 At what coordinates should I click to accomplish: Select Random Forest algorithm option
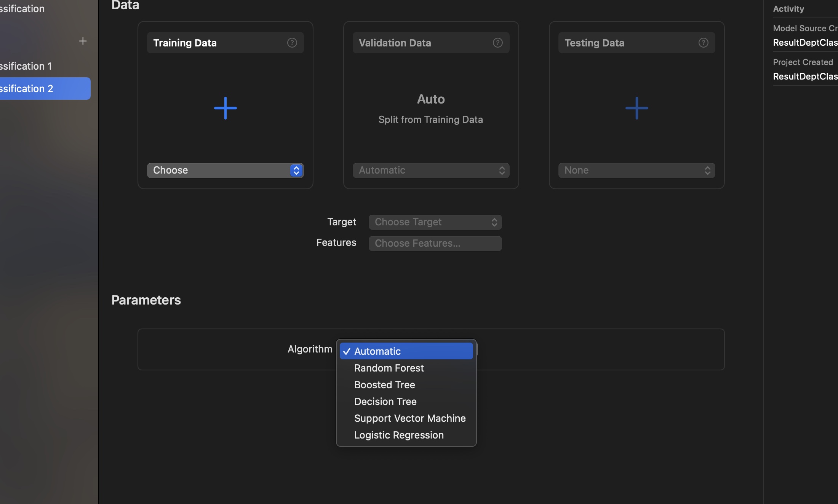[x=389, y=368]
